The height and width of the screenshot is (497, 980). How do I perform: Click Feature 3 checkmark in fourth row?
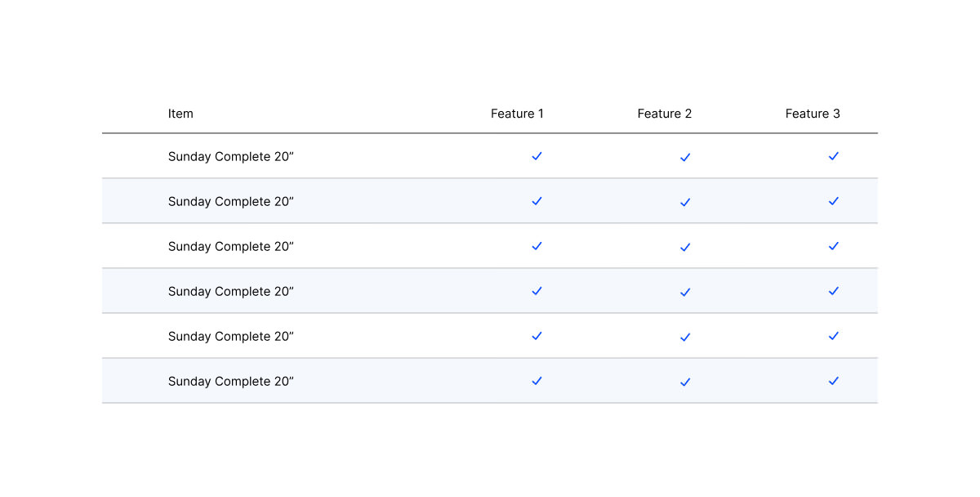833,291
